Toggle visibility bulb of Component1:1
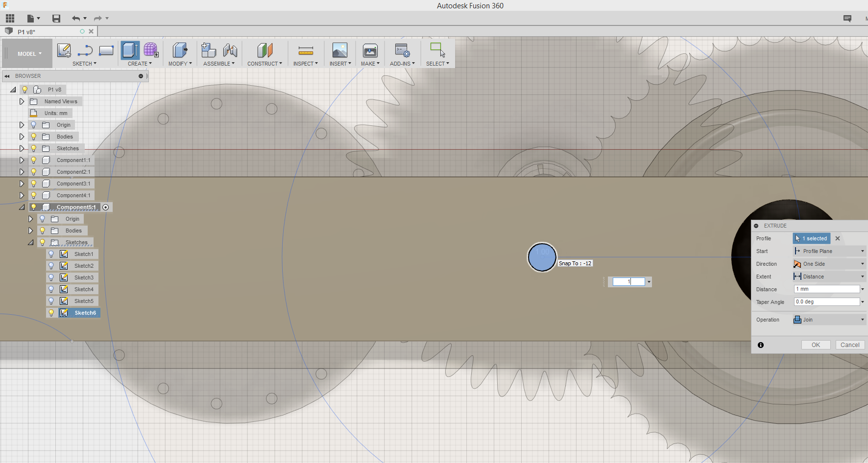This screenshot has width=868, height=463. (x=34, y=160)
